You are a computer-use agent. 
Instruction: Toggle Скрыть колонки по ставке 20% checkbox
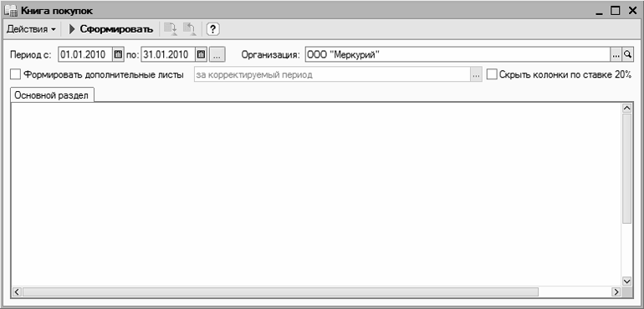coord(492,74)
